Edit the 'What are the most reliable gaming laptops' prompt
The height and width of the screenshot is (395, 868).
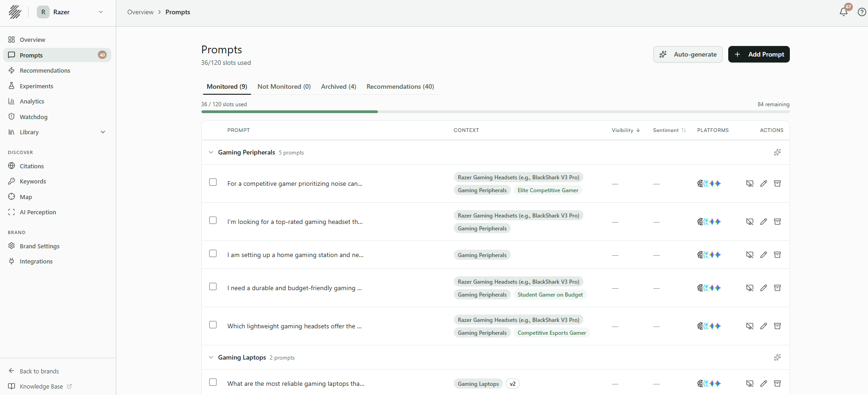tap(763, 384)
